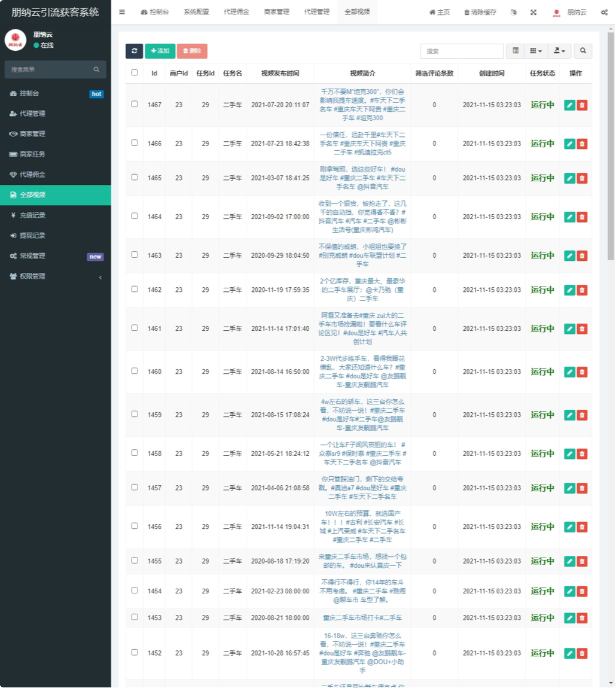Click the search magnifier button in toolbar
The image size is (616, 688).
pyautogui.click(x=583, y=51)
